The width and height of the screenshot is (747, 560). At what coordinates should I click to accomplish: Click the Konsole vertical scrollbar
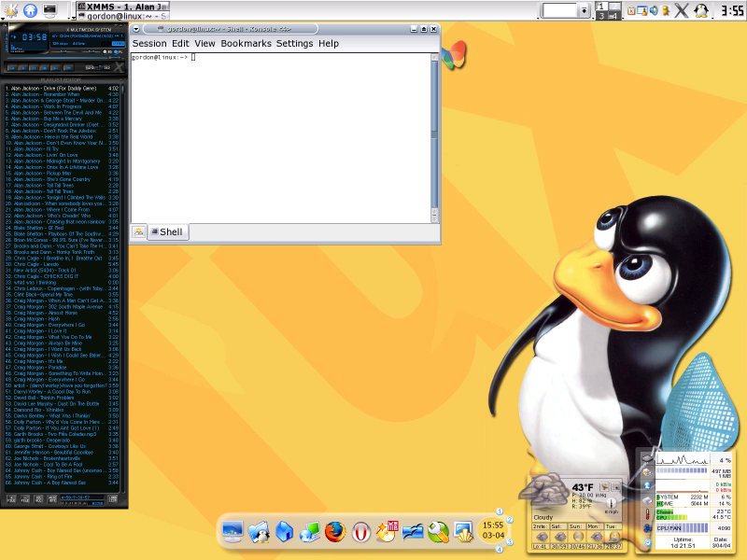[434, 138]
